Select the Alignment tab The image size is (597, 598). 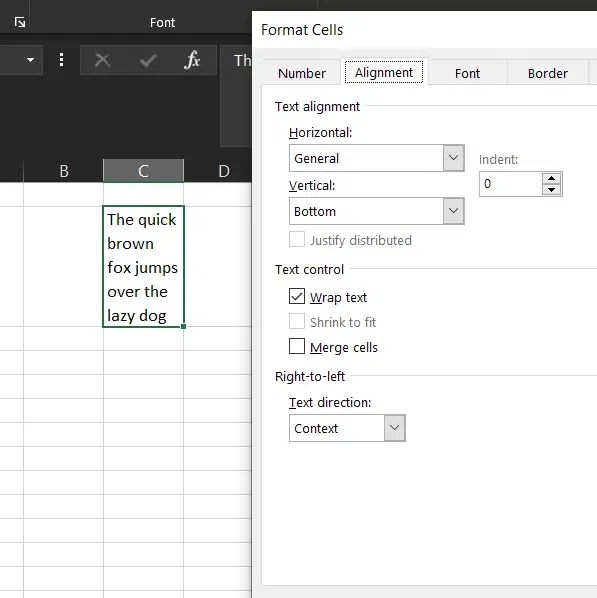tap(384, 72)
